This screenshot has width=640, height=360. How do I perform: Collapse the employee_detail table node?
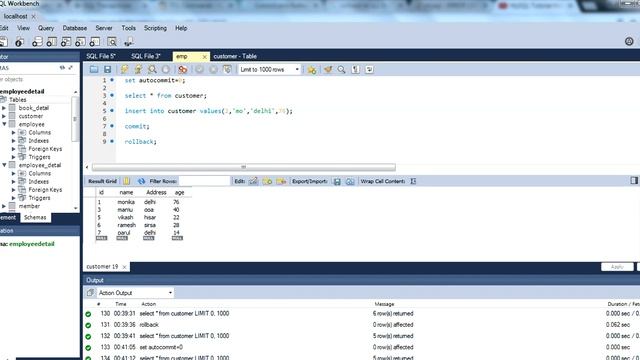[x=4, y=165]
